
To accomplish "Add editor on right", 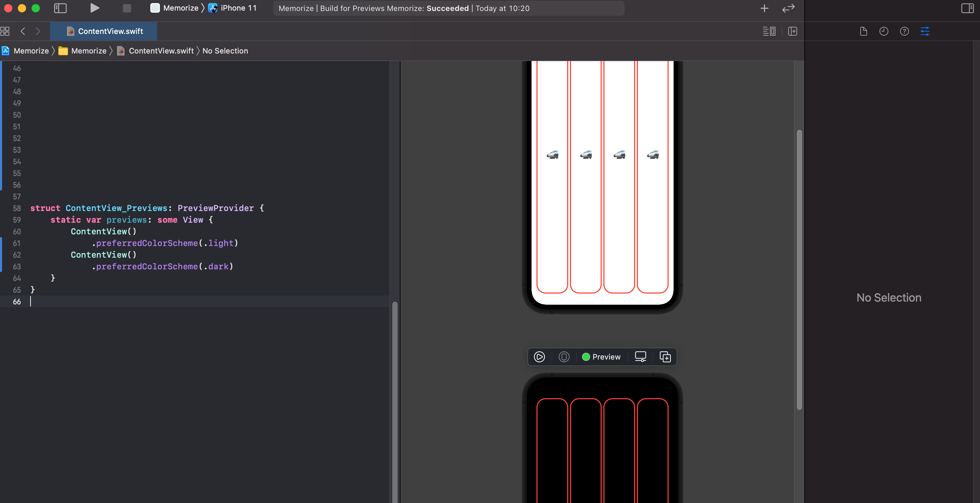I will point(792,31).
